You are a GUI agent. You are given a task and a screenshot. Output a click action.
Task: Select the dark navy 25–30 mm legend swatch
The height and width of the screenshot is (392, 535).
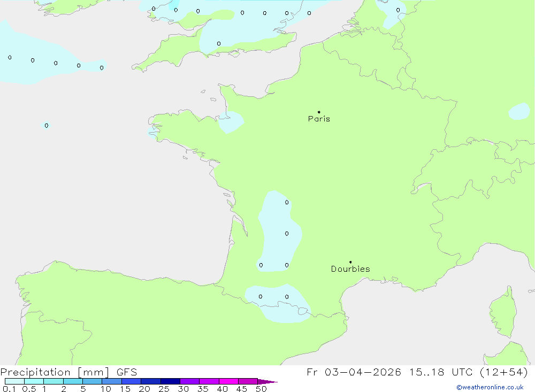coord(170,382)
